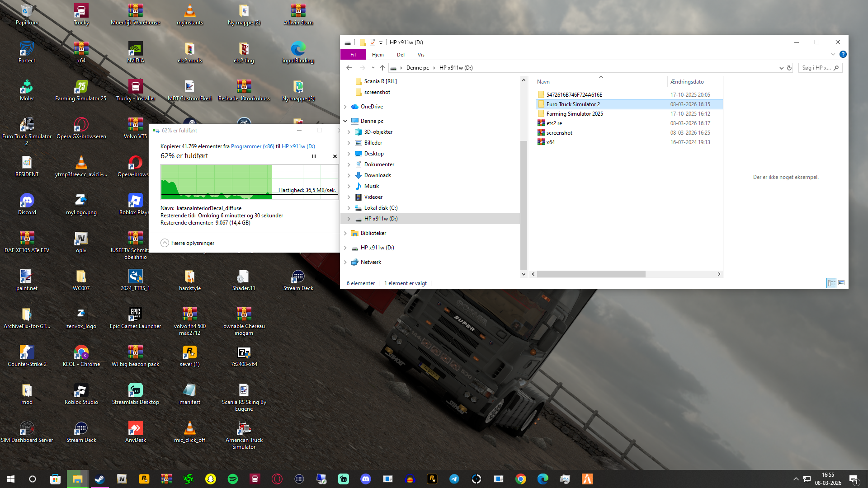This screenshot has height=488, width=868.
Task: Select Downloads in navigation pane
Action: tap(377, 175)
